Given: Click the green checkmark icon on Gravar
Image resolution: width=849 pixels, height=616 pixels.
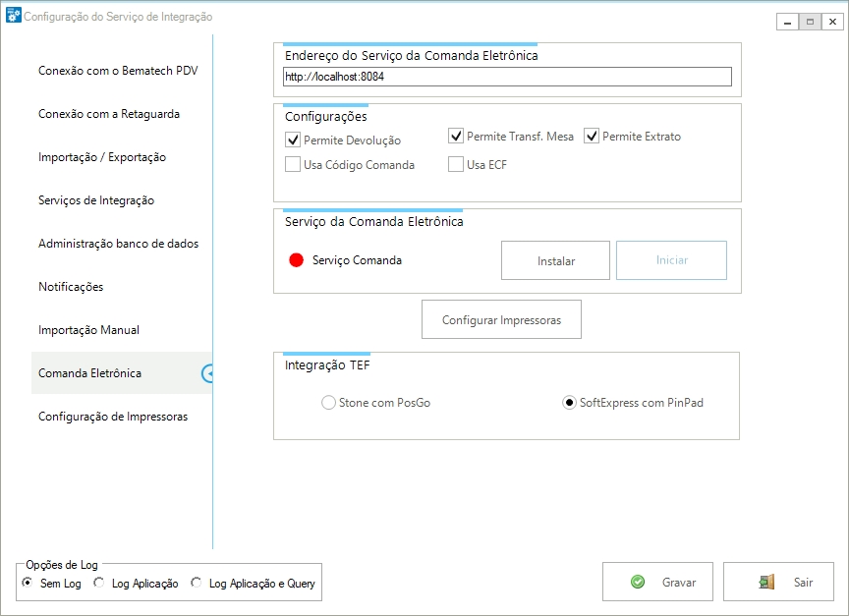Looking at the screenshot, I should pyautogui.click(x=638, y=582).
